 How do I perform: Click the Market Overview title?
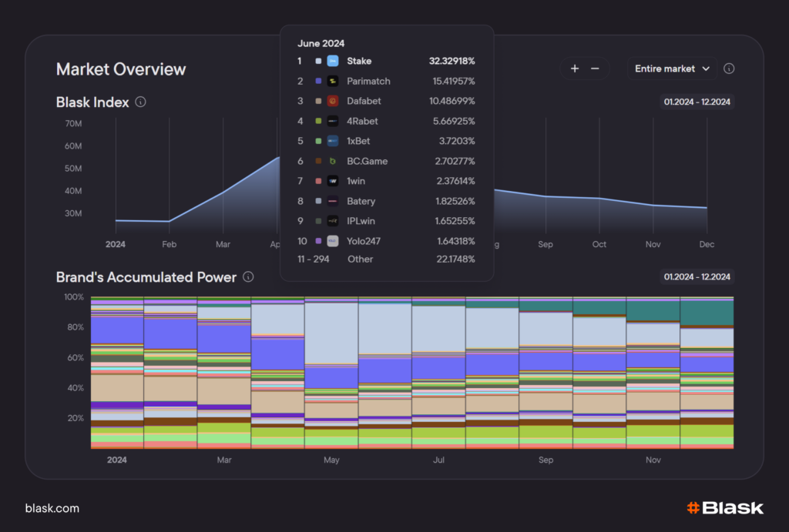click(121, 69)
